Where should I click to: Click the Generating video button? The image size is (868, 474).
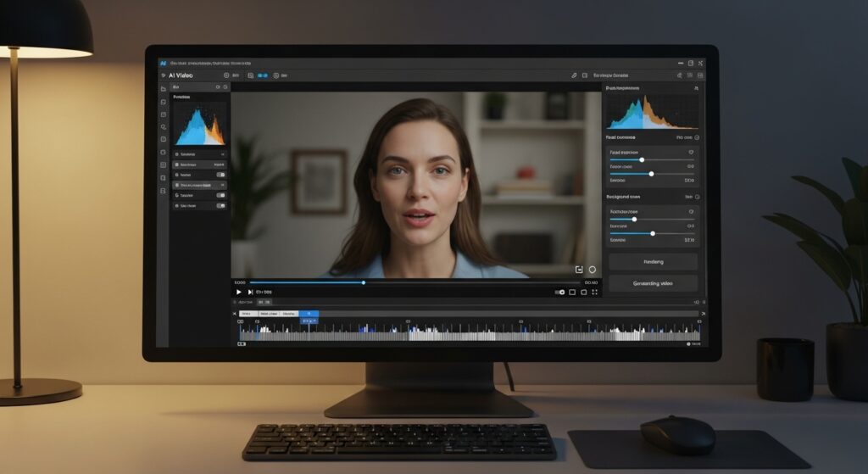[653, 283]
